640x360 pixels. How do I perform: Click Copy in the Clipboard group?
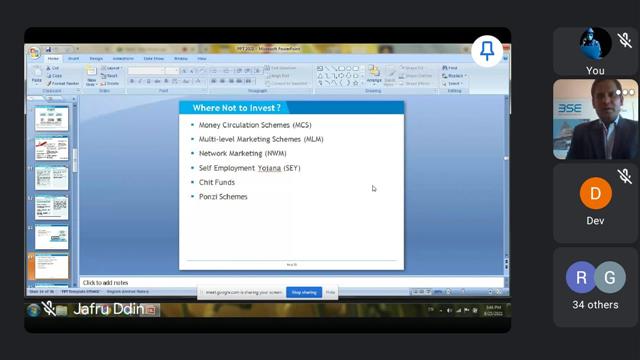tap(54, 76)
